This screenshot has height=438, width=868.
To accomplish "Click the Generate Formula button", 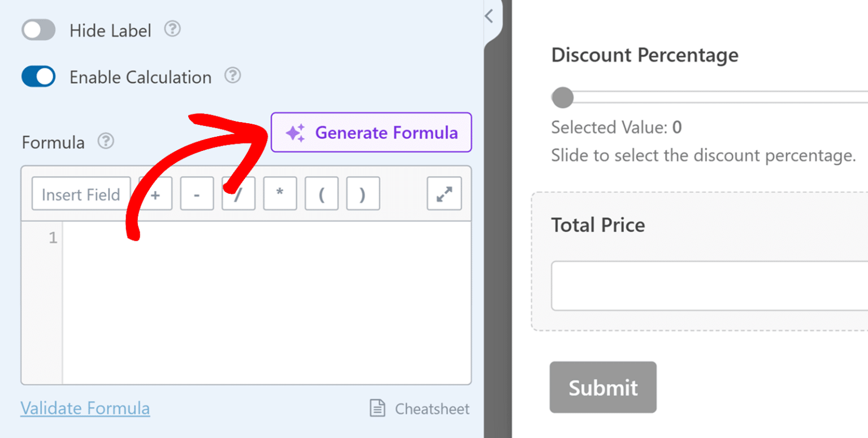I will tap(371, 132).
